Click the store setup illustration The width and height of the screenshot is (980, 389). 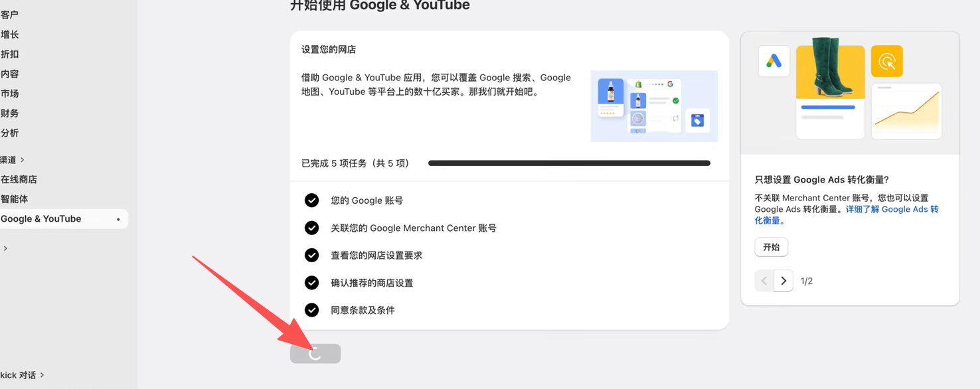coord(654,106)
